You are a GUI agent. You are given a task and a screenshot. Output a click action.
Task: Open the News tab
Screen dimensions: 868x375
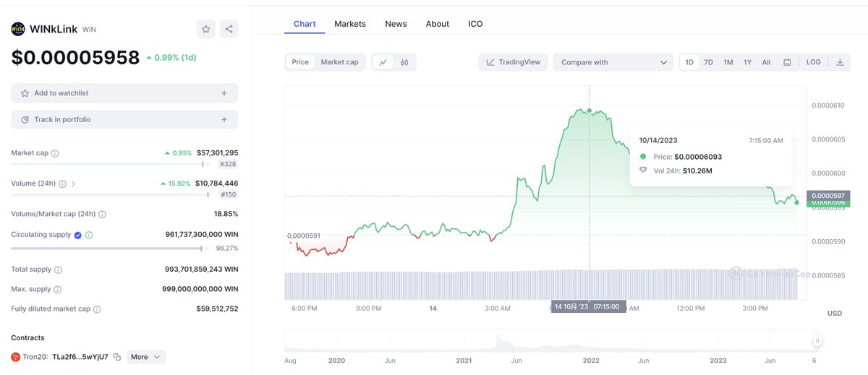click(396, 24)
